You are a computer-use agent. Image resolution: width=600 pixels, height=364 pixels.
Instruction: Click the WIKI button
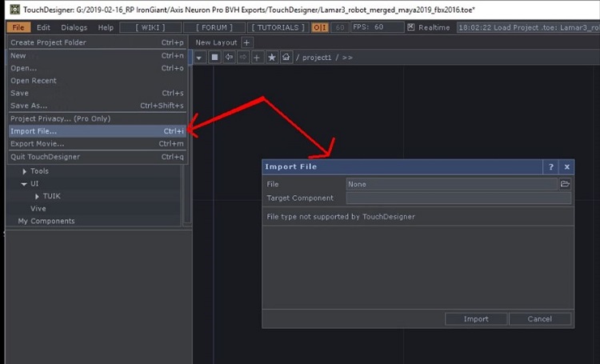[x=150, y=27]
